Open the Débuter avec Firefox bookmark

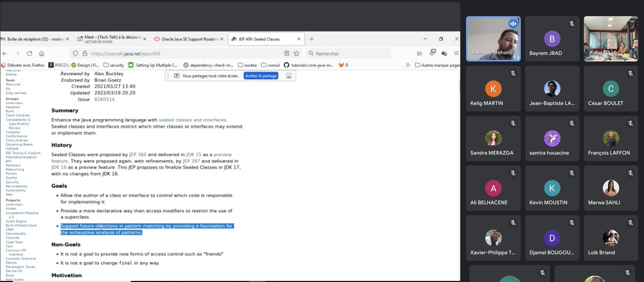(24, 65)
